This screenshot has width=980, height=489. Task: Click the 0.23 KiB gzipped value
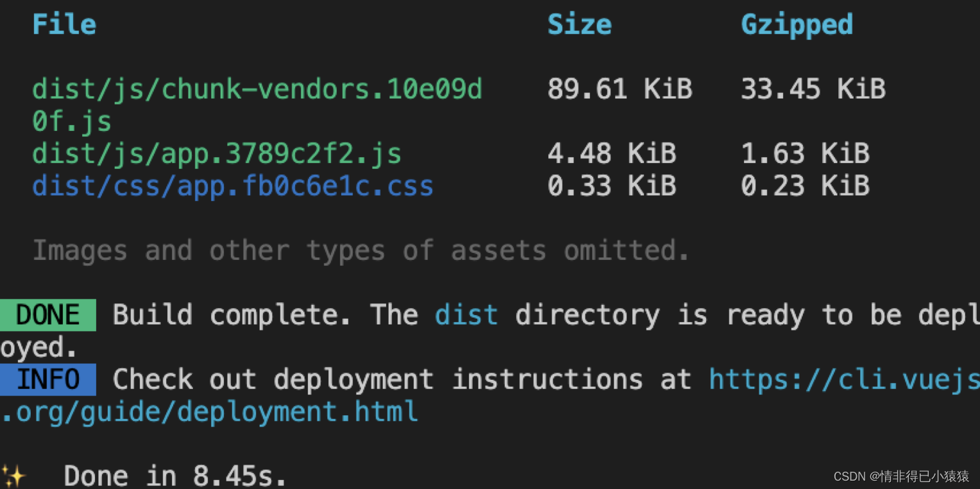point(805,186)
